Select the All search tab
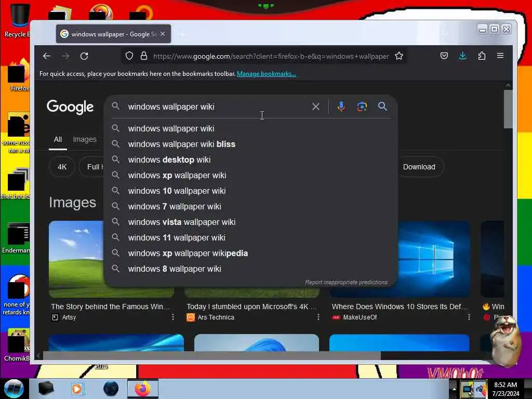Image resolution: width=532 pixels, height=399 pixels. pos(58,139)
